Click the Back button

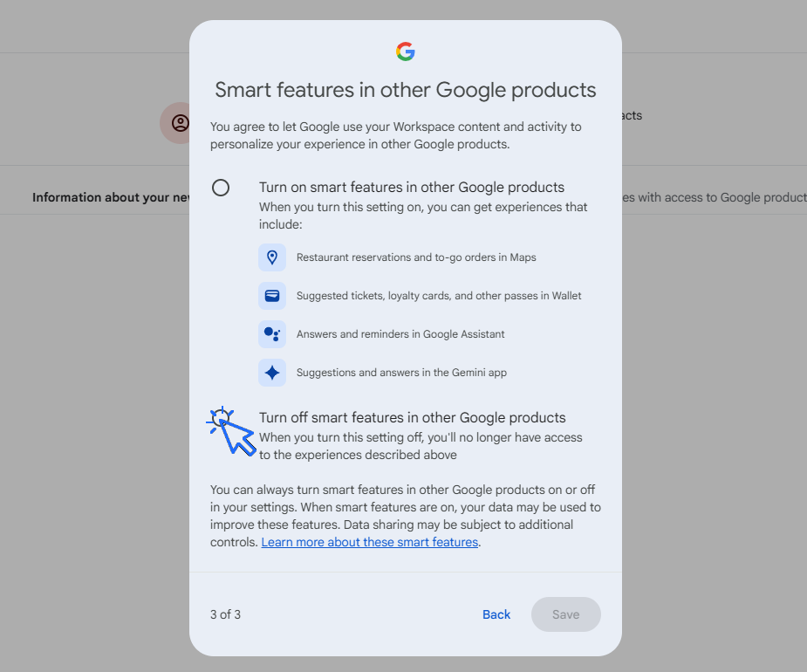point(496,614)
